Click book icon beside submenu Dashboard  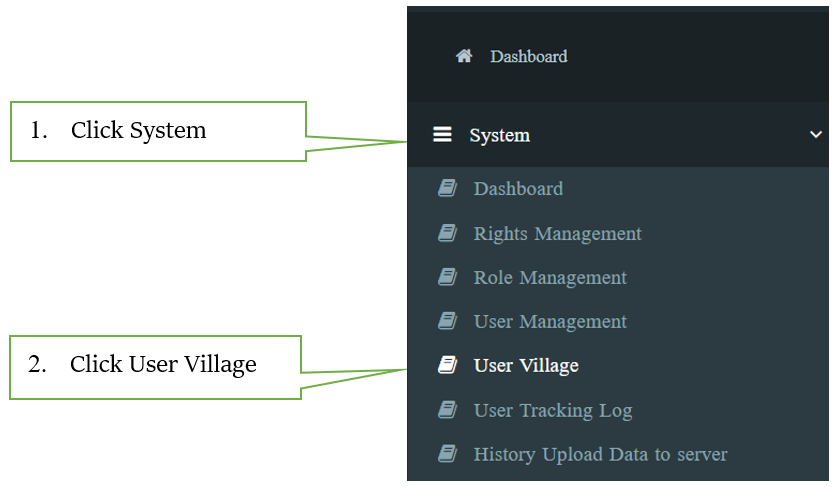pos(447,188)
